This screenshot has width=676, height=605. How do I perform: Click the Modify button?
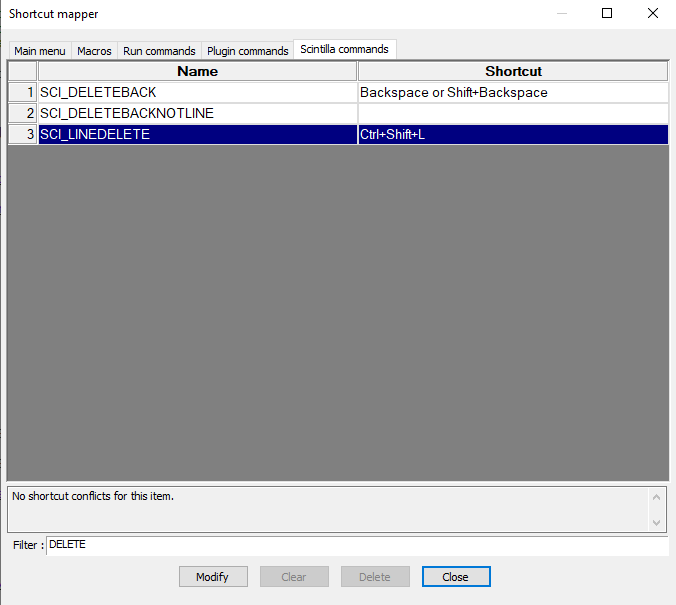point(213,577)
